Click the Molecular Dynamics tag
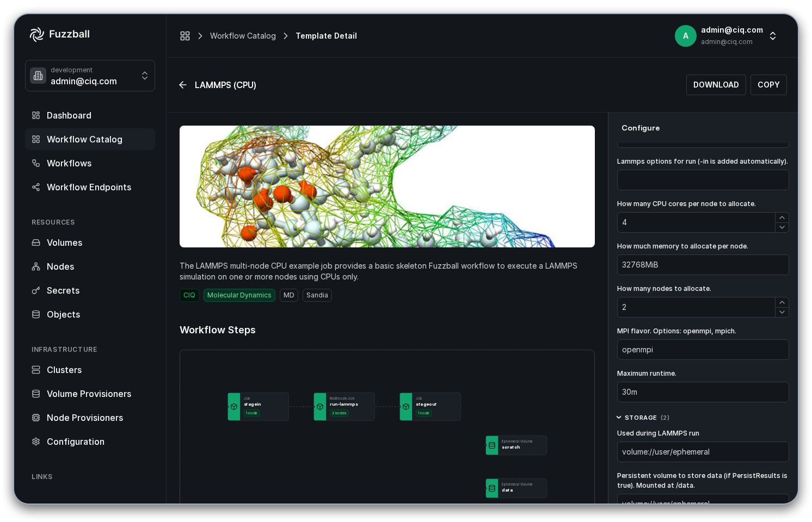 (239, 295)
